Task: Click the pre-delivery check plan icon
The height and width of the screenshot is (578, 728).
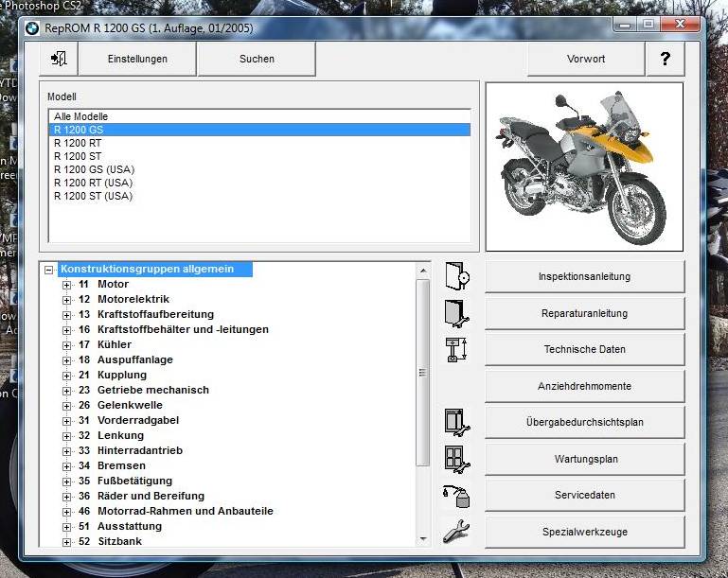Action: coord(456,422)
